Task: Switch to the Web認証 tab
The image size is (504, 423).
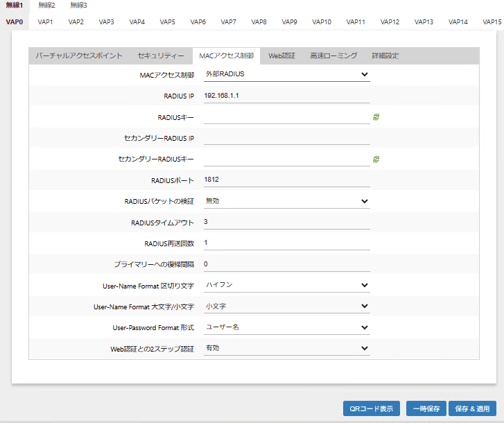Action: pyautogui.click(x=281, y=55)
